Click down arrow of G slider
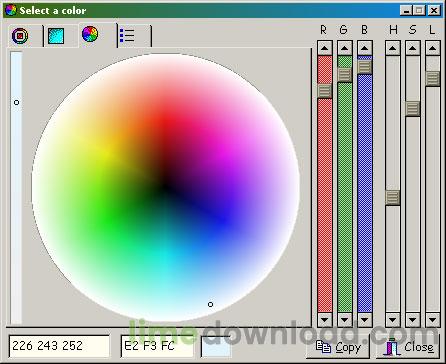 [345, 320]
